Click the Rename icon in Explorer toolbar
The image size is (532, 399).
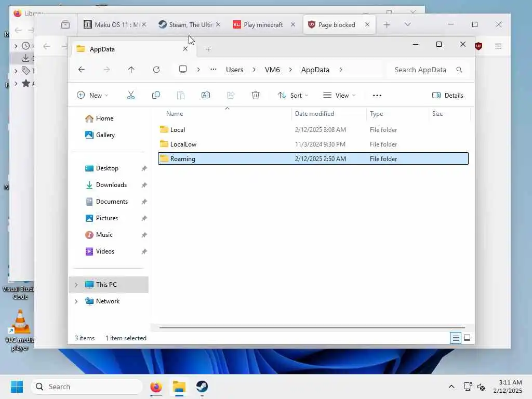click(206, 96)
